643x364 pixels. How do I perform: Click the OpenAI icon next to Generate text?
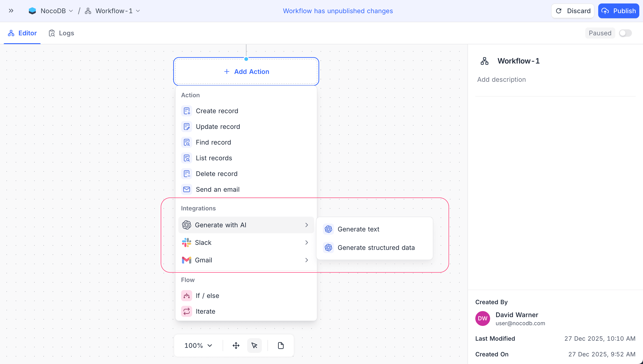pyautogui.click(x=328, y=229)
